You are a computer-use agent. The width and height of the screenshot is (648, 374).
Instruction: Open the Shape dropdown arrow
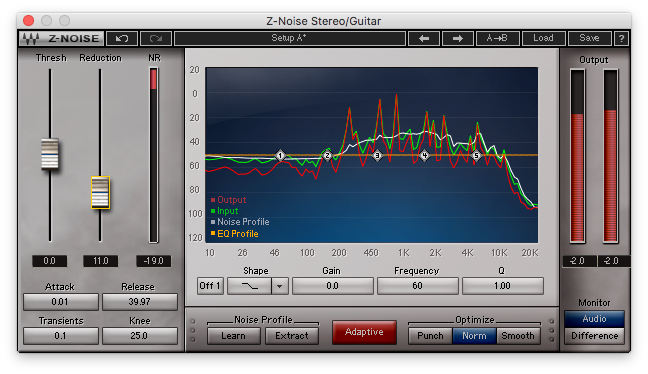click(280, 286)
